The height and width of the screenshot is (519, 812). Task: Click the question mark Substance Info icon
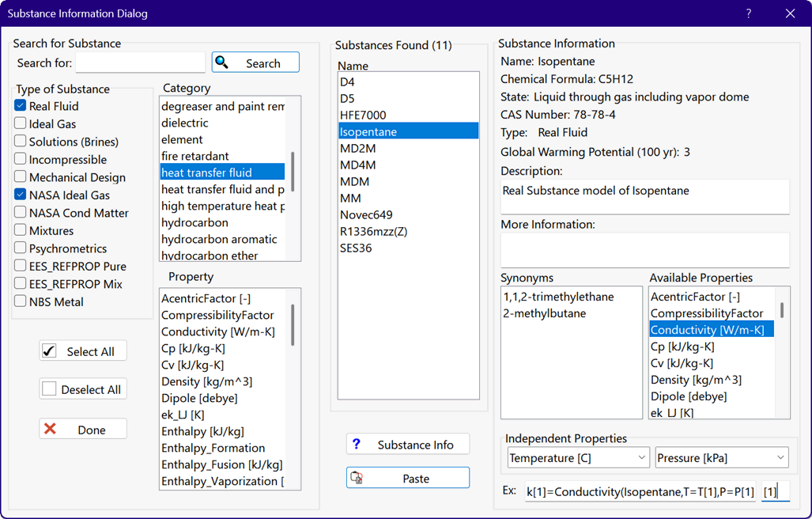357,444
